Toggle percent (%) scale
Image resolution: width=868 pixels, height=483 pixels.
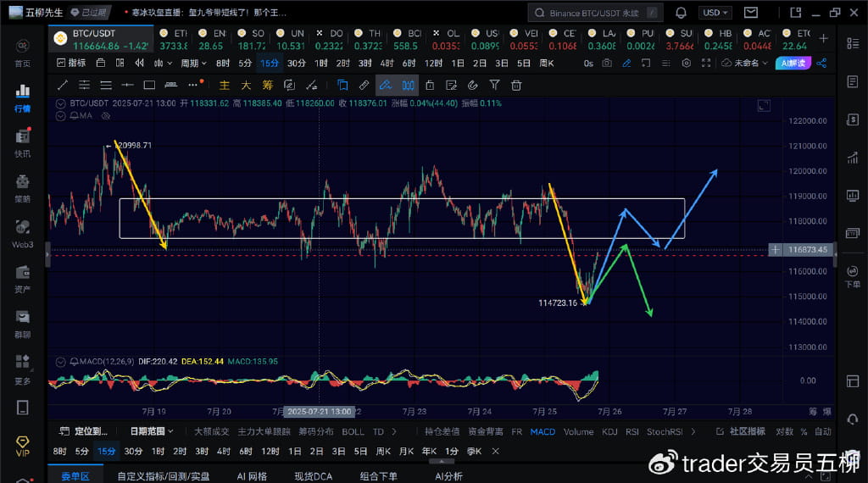tap(804, 431)
